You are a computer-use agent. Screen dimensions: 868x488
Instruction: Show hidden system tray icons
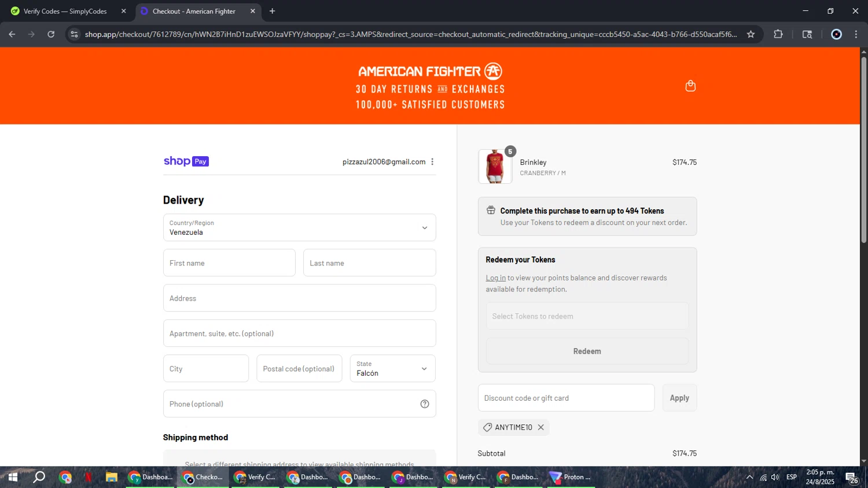click(x=749, y=477)
